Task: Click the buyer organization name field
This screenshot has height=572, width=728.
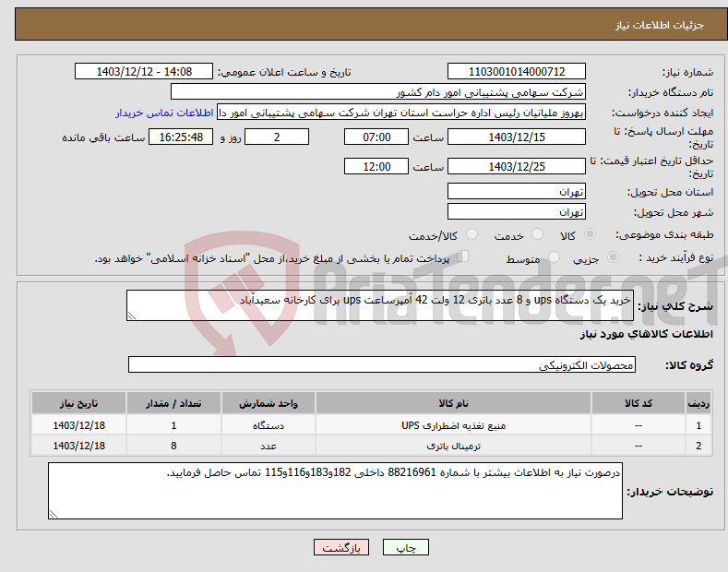Action: pyautogui.click(x=378, y=92)
